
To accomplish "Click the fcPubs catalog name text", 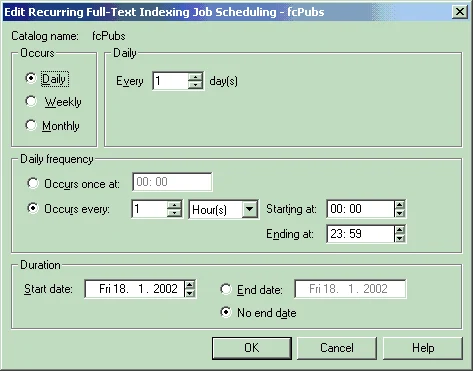I will 109,36.
